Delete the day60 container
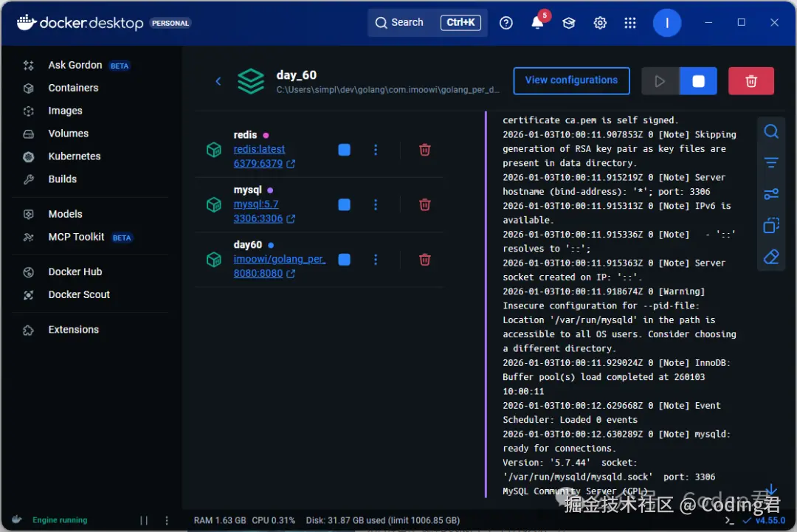 (425, 260)
